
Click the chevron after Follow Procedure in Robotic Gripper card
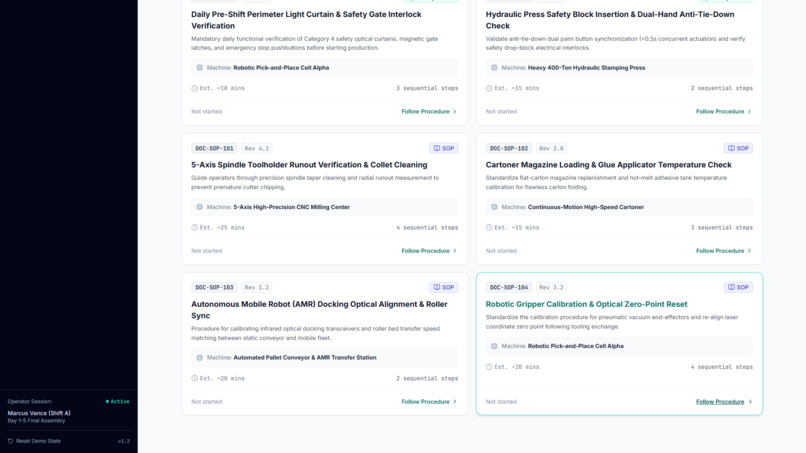[749, 402]
